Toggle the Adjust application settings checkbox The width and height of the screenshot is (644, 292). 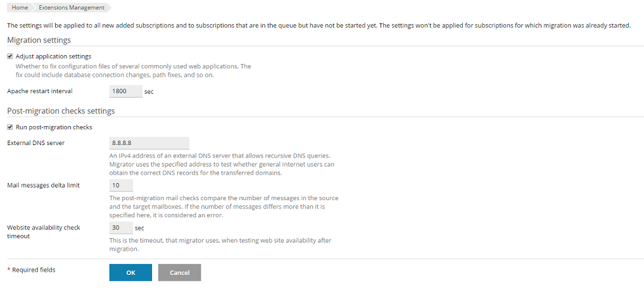click(x=10, y=56)
